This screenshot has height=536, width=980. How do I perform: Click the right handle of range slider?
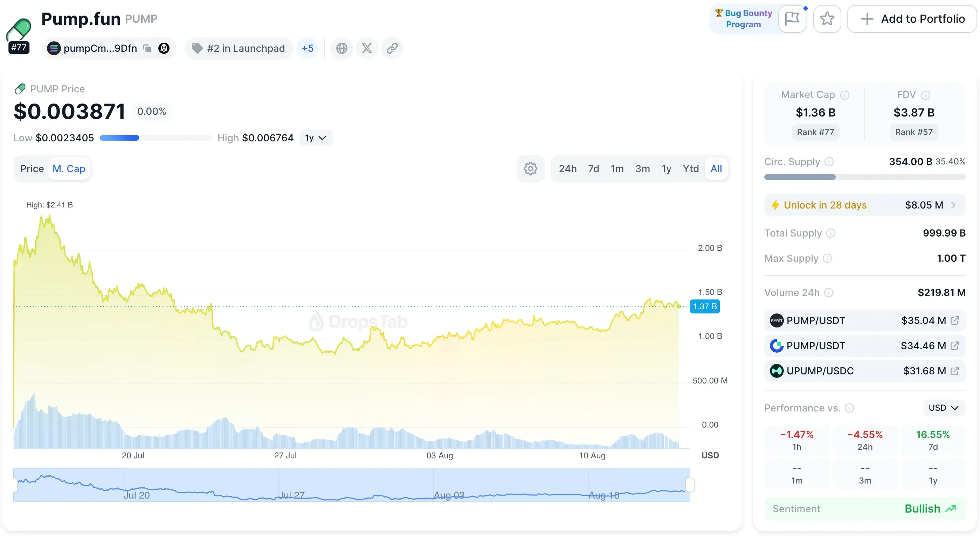pyautogui.click(x=690, y=485)
